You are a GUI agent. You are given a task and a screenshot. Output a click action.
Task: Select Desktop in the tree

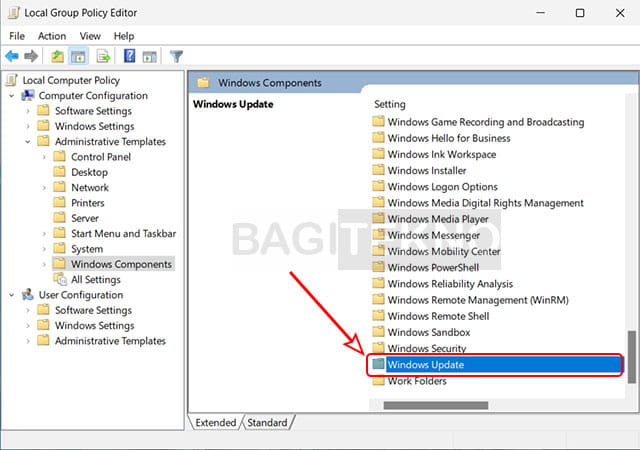point(89,172)
